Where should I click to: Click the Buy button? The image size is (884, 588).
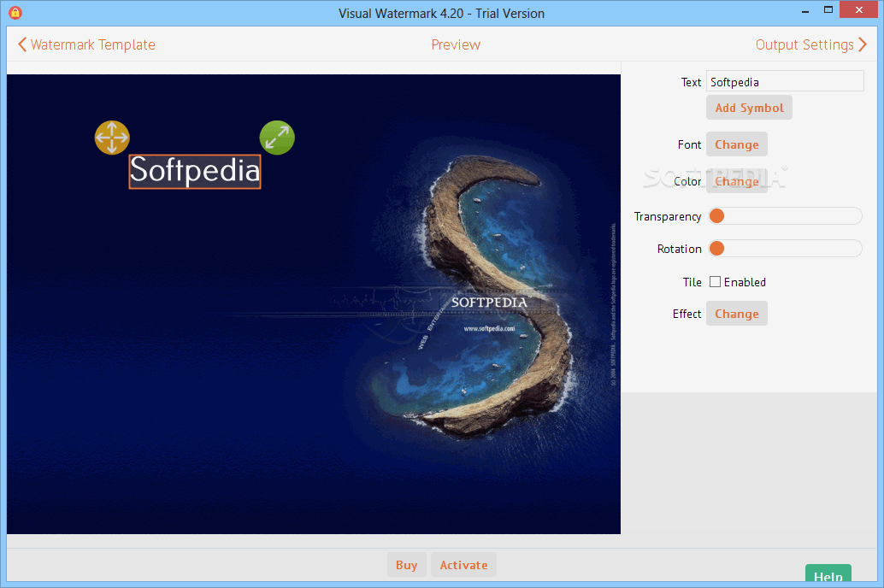coord(406,565)
